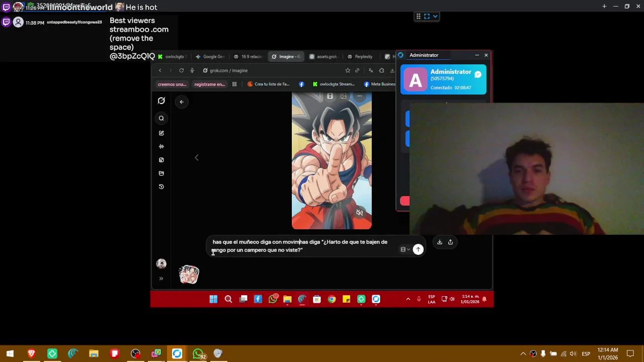Open the bookmarks grid apps icon

tap(234, 84)
